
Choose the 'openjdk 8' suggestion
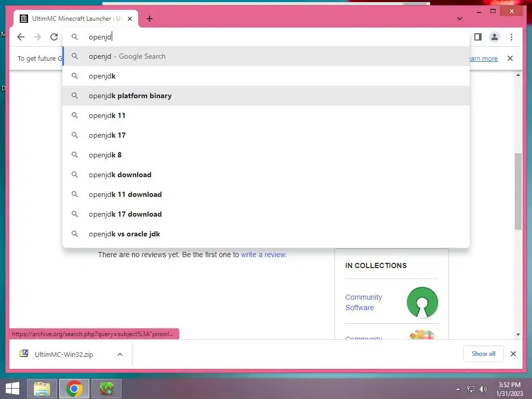coord(267,155)
